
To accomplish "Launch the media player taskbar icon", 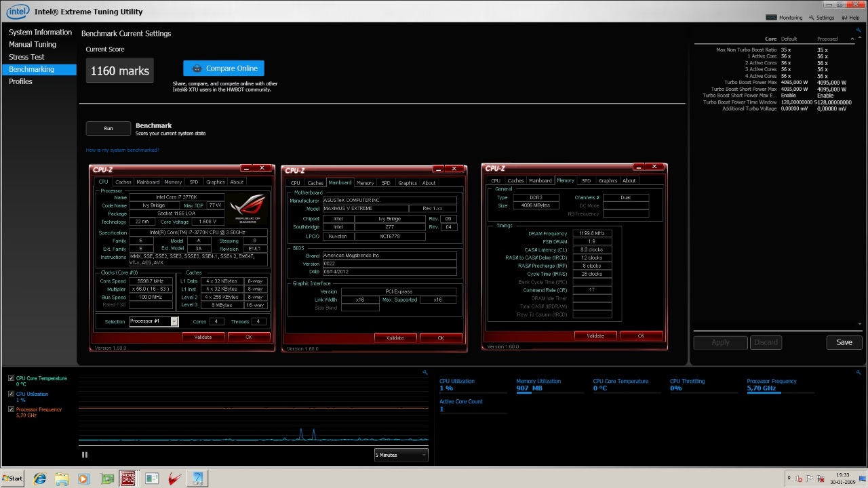I will (x=83, y=479).
